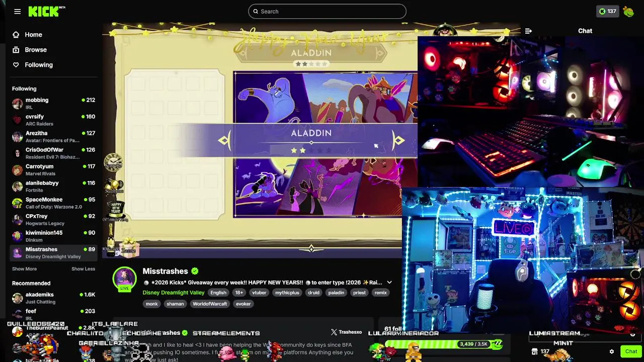This screenshot has width=644, height=362.
Task: Open CrisGodOfWar's channel
Action: pyautogui.click(x=54, y=153)
